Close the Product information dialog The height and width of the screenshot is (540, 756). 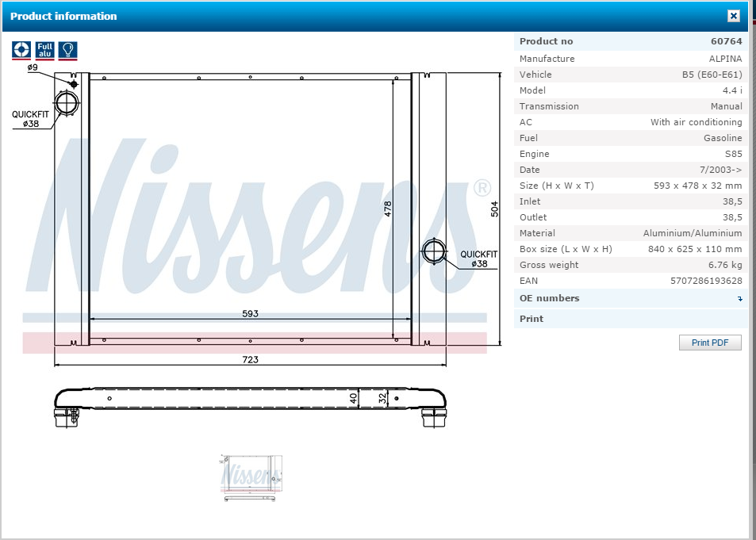[733, 16]
